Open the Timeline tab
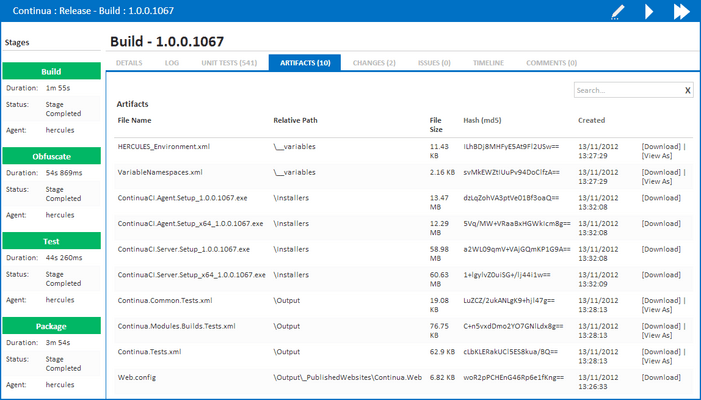Image resolution: width=701 pixels, height=400 pixels. tap(488, 62)
